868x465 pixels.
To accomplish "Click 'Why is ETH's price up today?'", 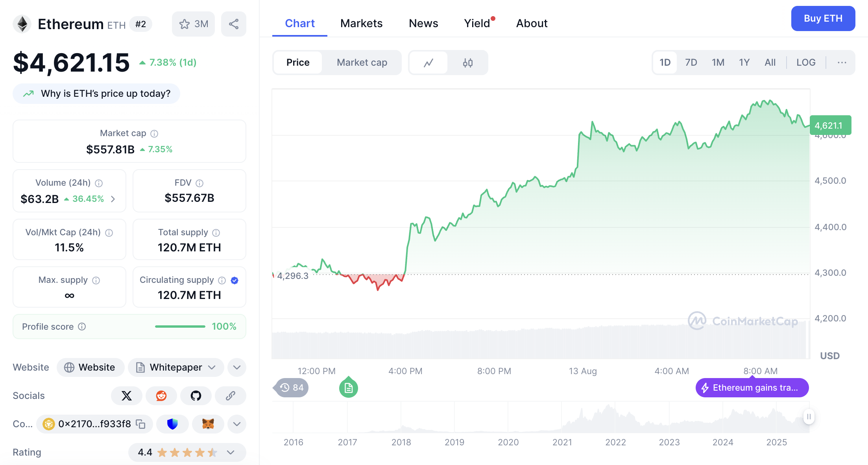I will 96,94.
